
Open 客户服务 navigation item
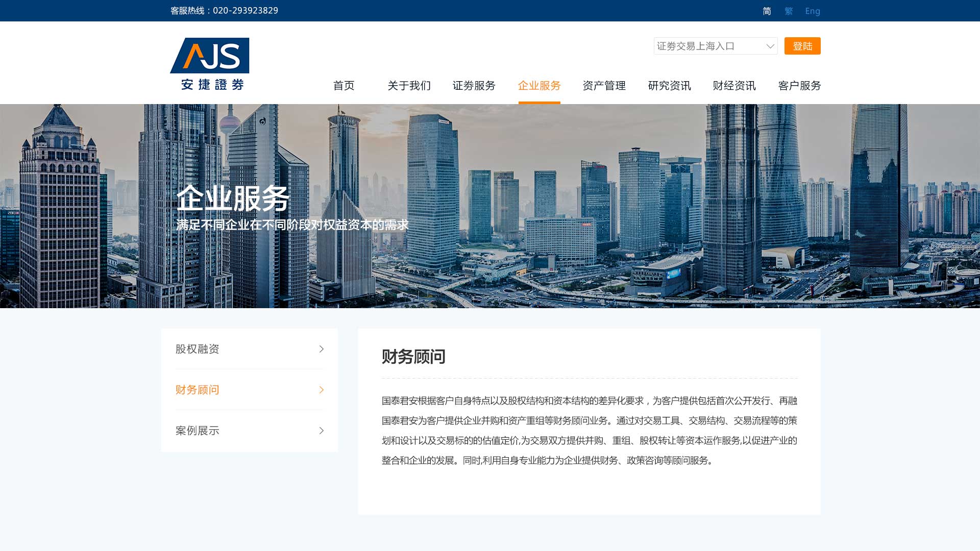(799, 86)
